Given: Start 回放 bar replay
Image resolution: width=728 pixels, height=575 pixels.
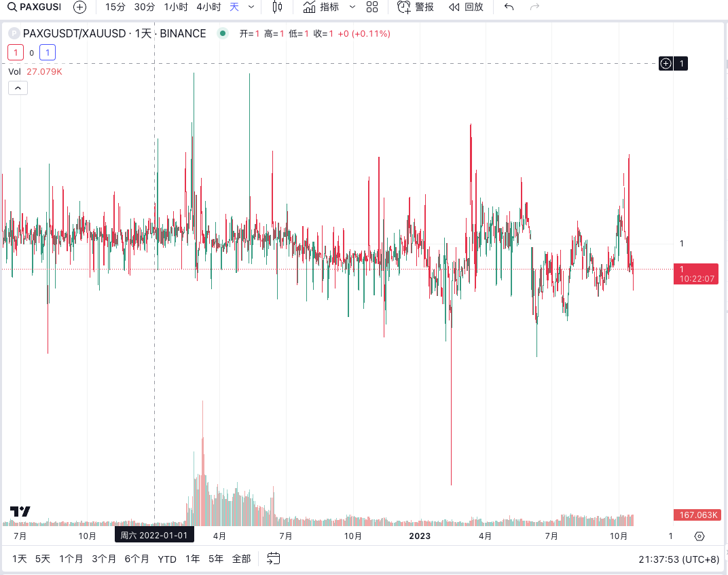Looking at the screenshot, I should tap(466, 7).
